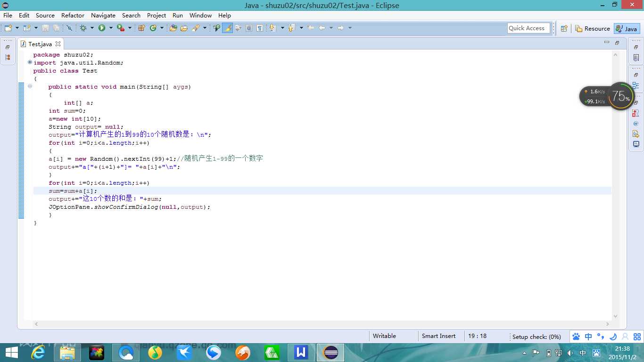The height and width of the screenshot is (362, 644).
Task: Restore the Outline view stack
Action: pos(636,75)
